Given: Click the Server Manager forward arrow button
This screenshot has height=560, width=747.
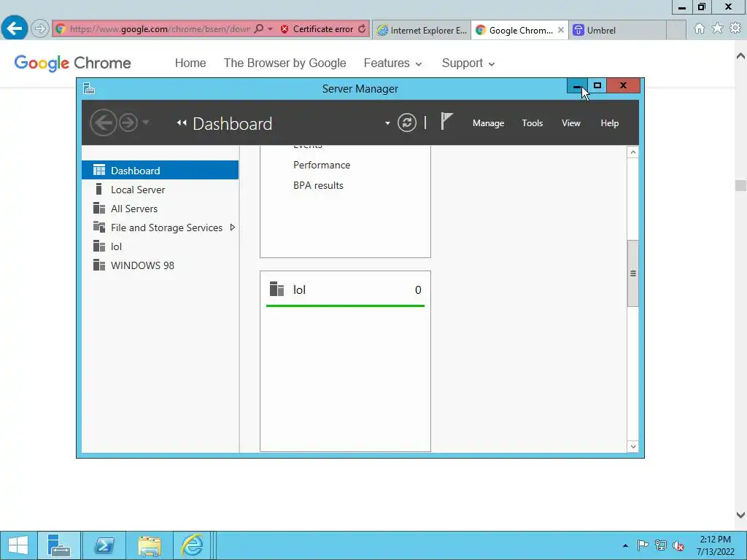Looking at the screenshot, I should 128,122.
